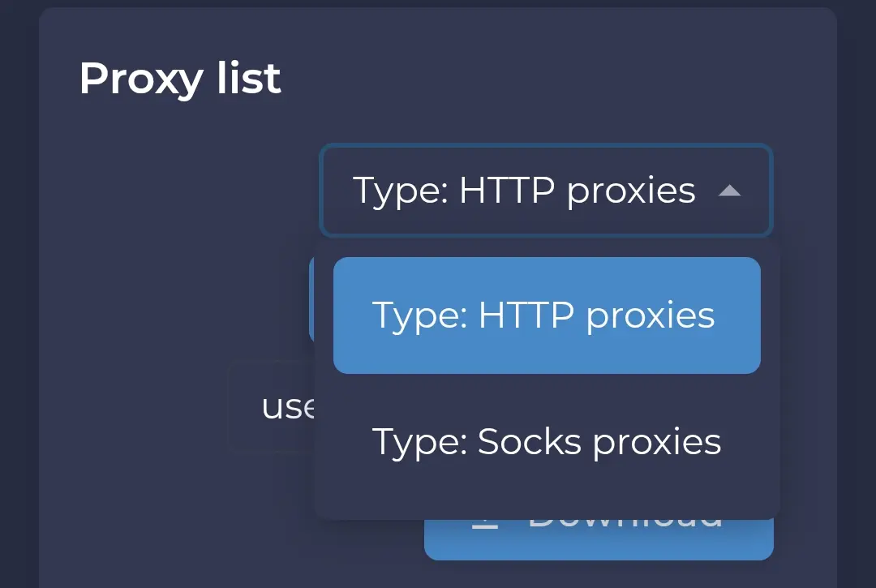Choose the highlighted "Type: HTTP proxies" option
The width and height of the screenshot is (876, 588).
[x=547, y=315]
